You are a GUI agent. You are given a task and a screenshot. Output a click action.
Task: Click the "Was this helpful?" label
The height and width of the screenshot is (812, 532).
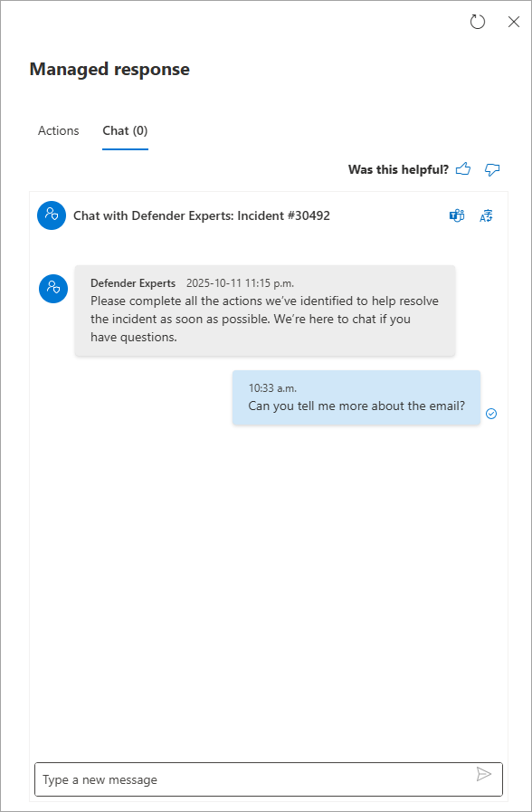pos(398,169)
